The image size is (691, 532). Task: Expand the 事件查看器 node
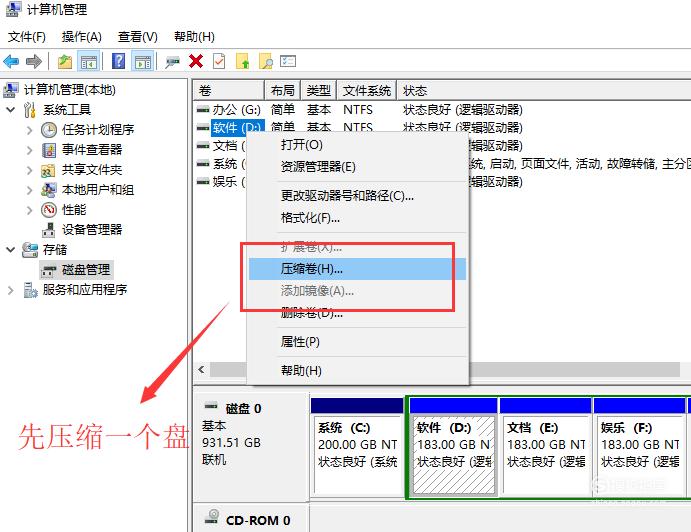[x=30, y=150]
